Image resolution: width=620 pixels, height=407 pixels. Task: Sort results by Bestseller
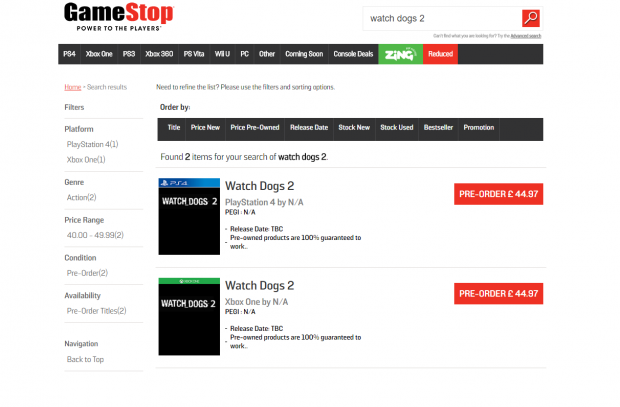tap(438, 128)
